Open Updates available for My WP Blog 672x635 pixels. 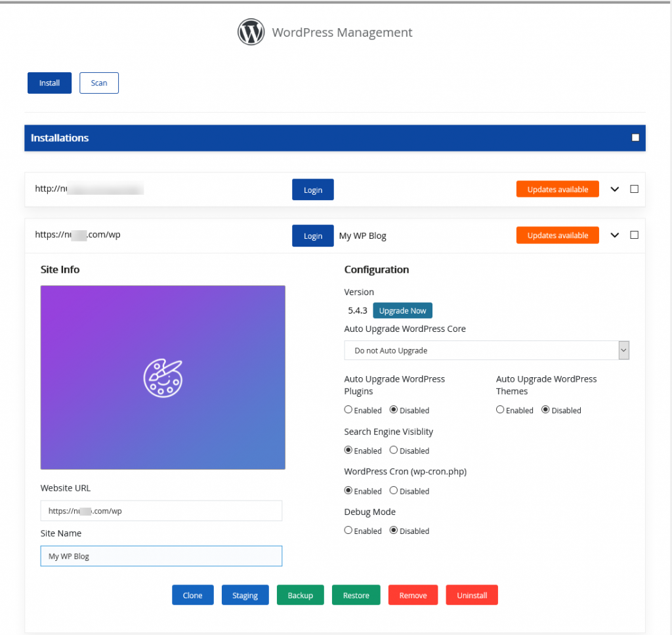coord(558,235)
